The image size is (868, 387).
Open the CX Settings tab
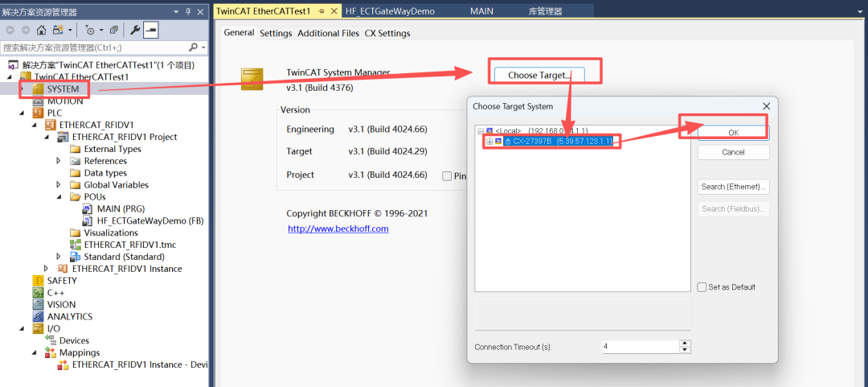(x=387, y=33)
